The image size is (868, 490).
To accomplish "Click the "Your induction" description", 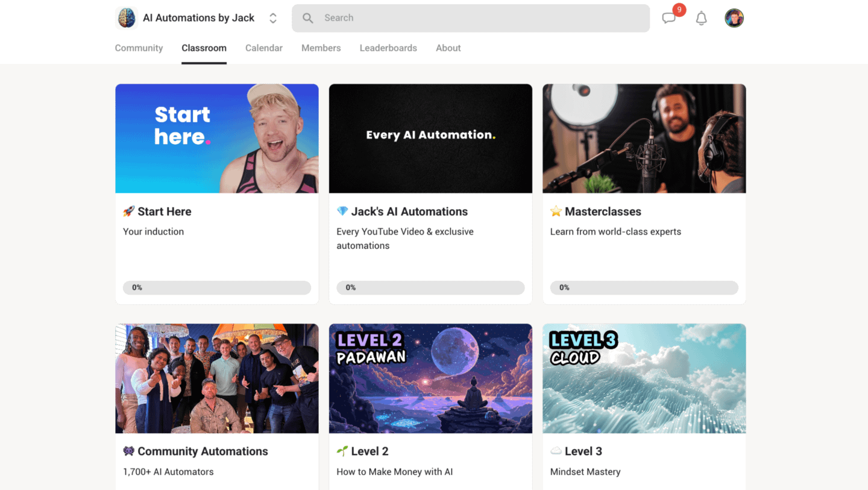I will point(154,231).
